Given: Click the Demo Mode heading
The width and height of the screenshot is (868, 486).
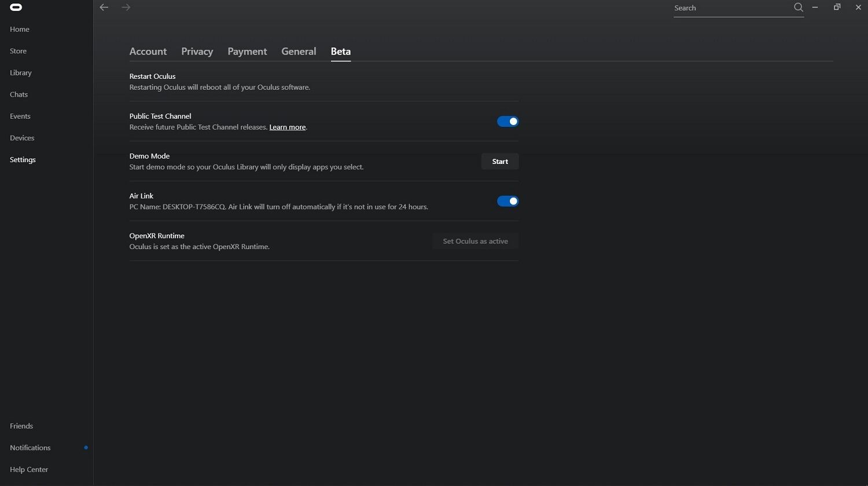Looking at the screenshot, I should click(149, 156).
